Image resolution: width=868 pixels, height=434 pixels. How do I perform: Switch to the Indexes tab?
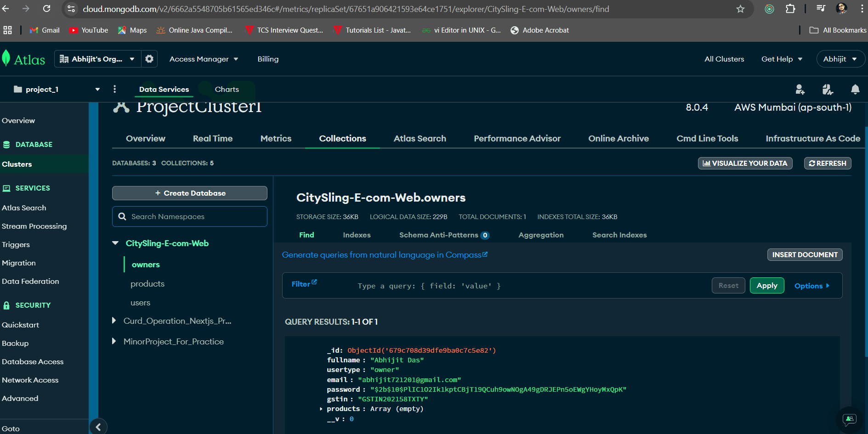tap(357, 235)
